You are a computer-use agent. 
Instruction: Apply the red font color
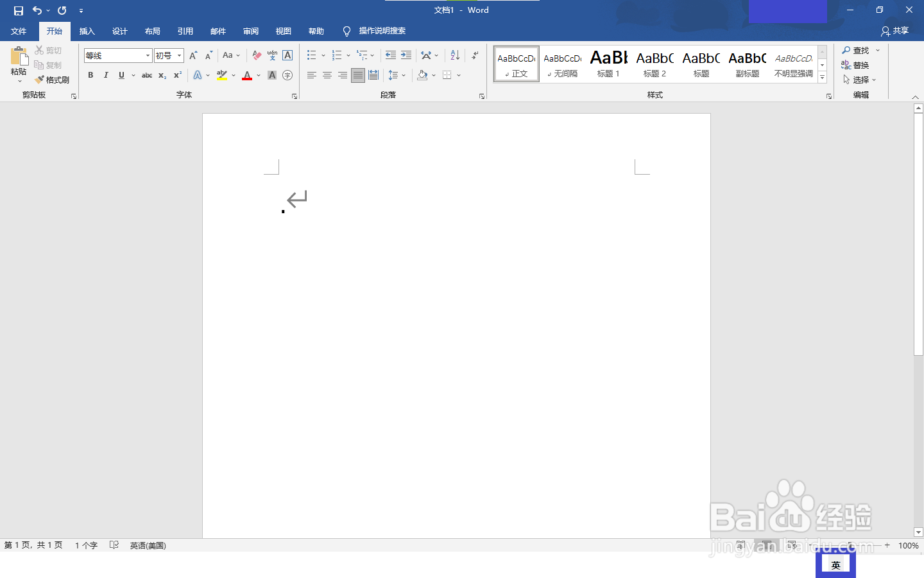247,75
